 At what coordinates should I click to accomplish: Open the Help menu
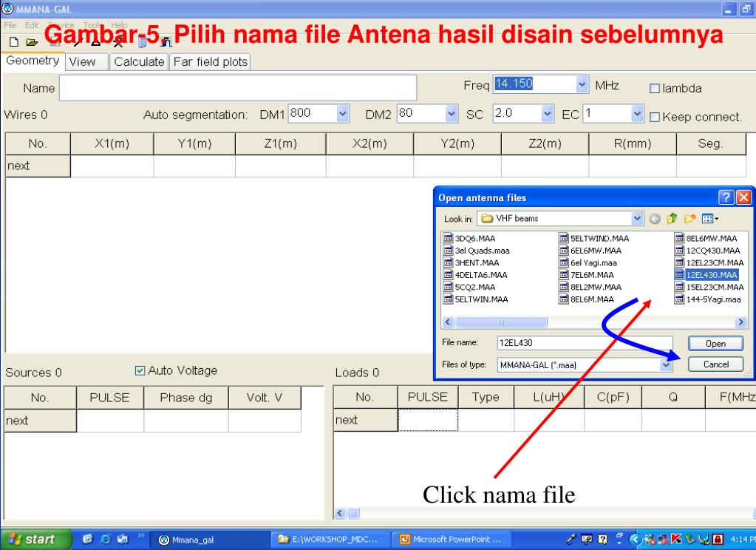[119, 25]
